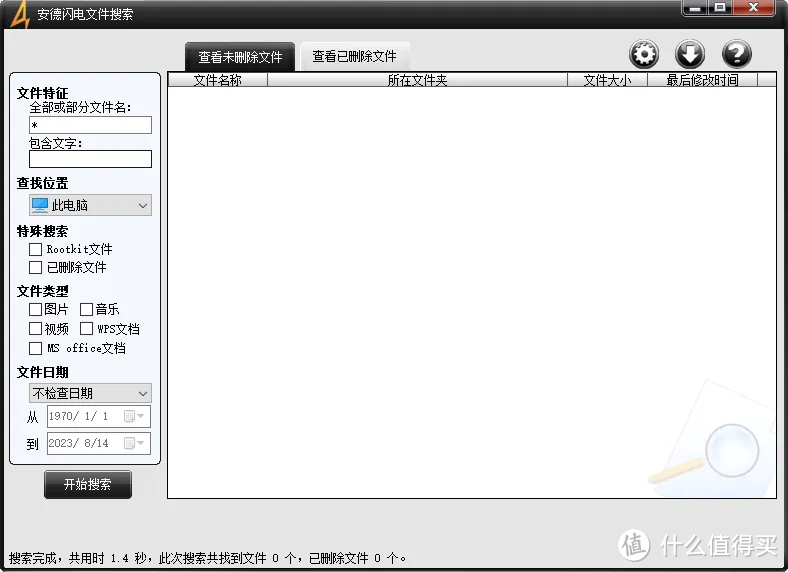Check the 已删除文件 option
The image size is (788, 572).
pyautogui.click(x=35, y=267)
